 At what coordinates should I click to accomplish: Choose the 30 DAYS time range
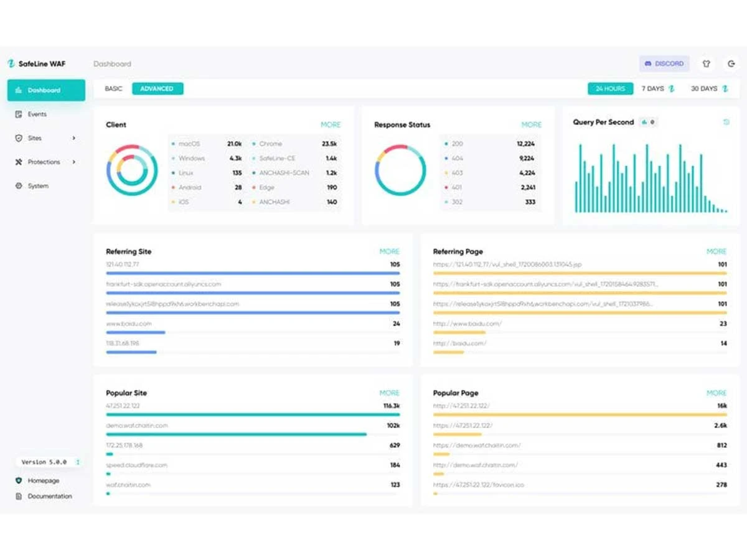(x=709, y=89)
